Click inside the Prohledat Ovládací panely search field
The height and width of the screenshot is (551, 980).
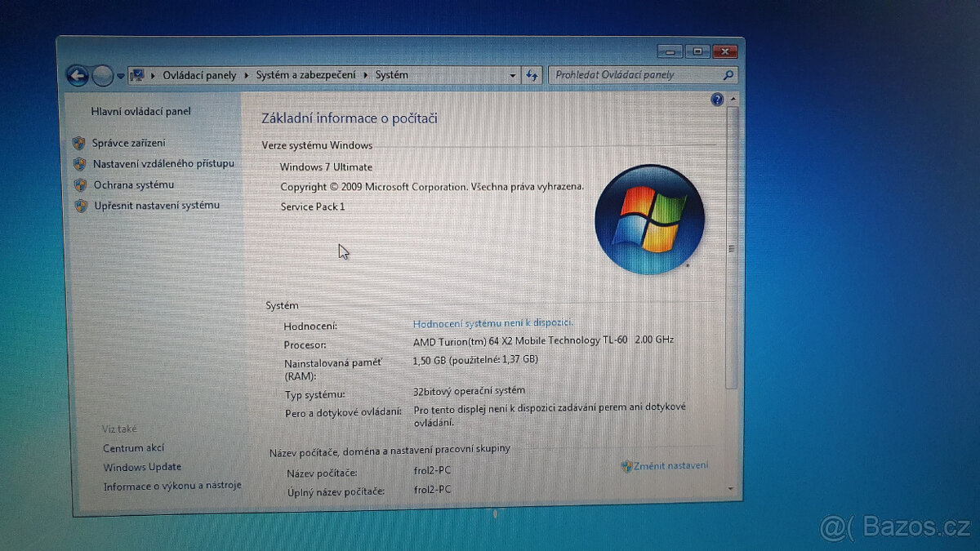629,74
